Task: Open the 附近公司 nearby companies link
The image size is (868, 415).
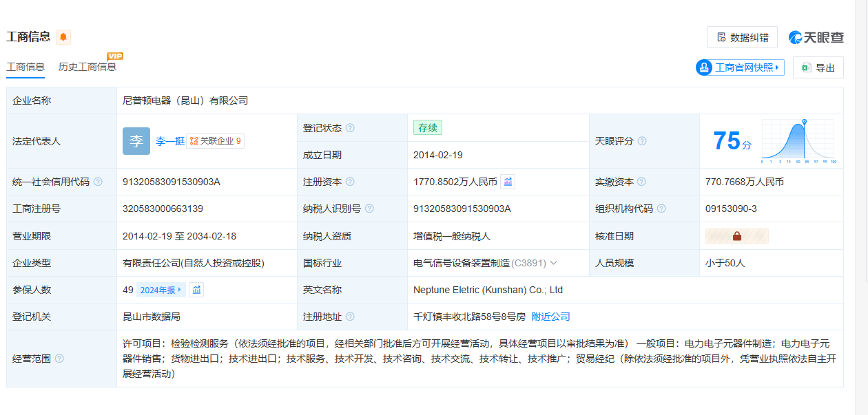Action: point(550,317)
